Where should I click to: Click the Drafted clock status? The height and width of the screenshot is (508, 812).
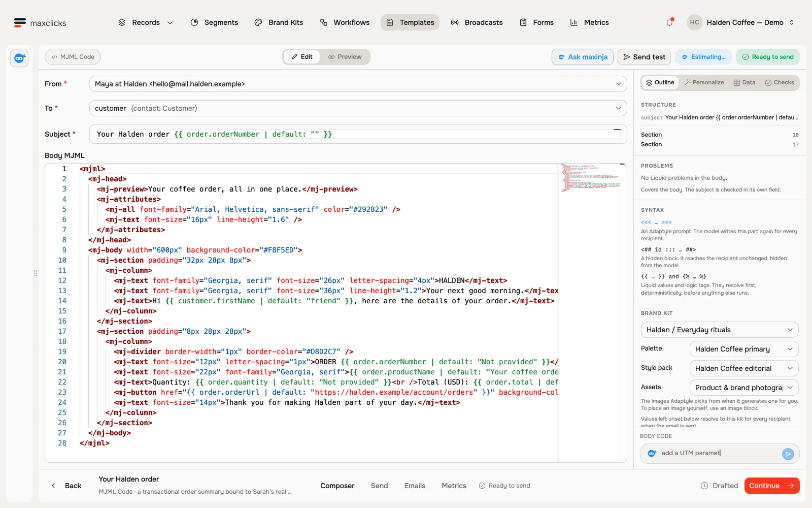pos(719,486)
